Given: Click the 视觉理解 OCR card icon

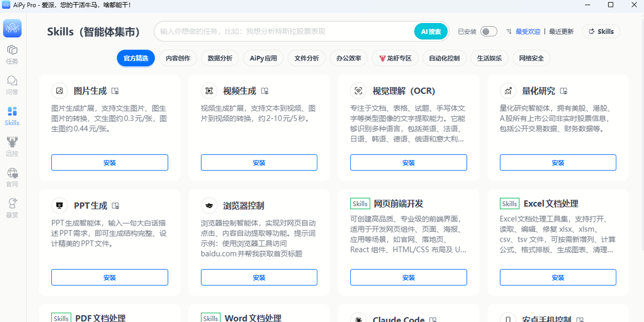Looking at the screenshot, I should tap(358, 91).
